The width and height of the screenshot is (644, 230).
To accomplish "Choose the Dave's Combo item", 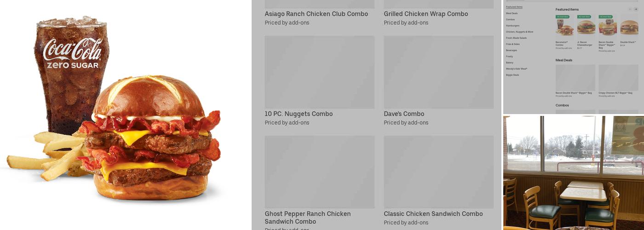I will click(439, 81).
